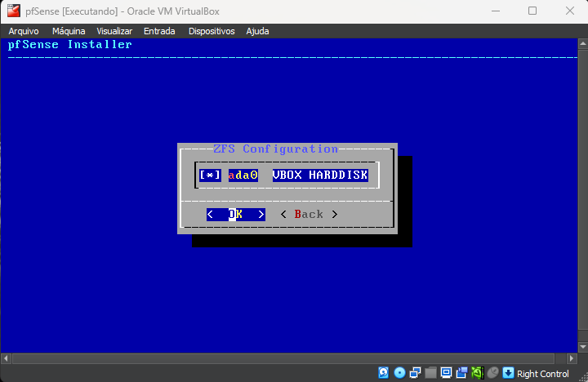Minimize the VirtualBox window
This screenshot has height=382, width=588.
point(496,11)
